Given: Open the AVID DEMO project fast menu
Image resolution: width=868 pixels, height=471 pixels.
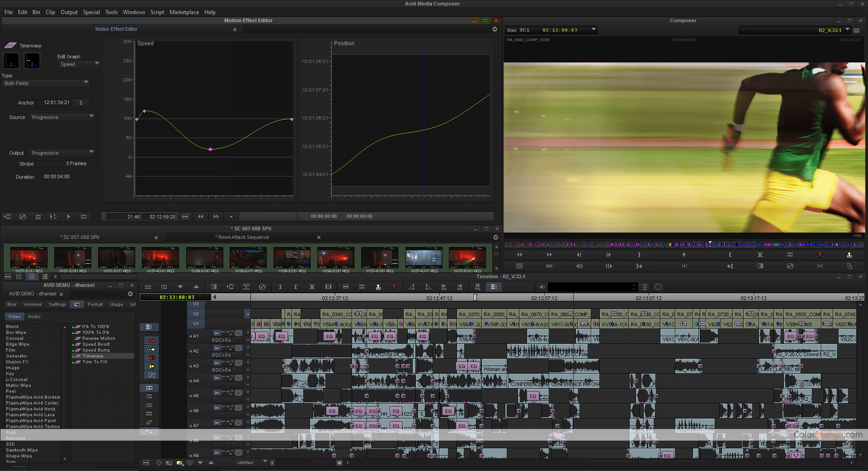Looking at the screenshot, I should (130, 294).
